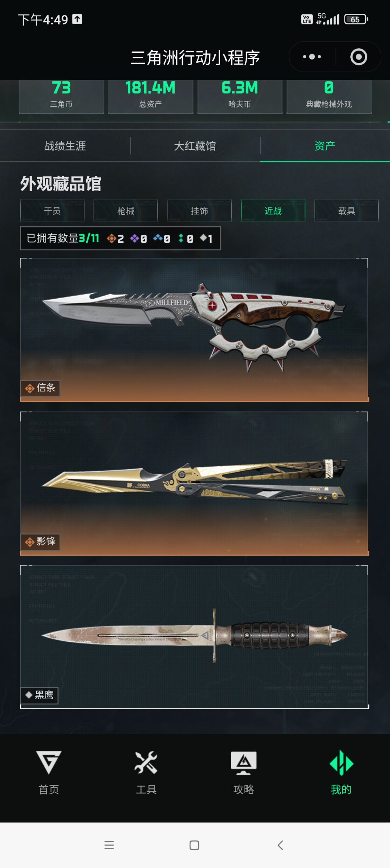Image resolution: width=390 pixels, height=868 pixels.
Task: Open the 攻略 guide icon
Action: pyautogui.click(x=244, y=763)
